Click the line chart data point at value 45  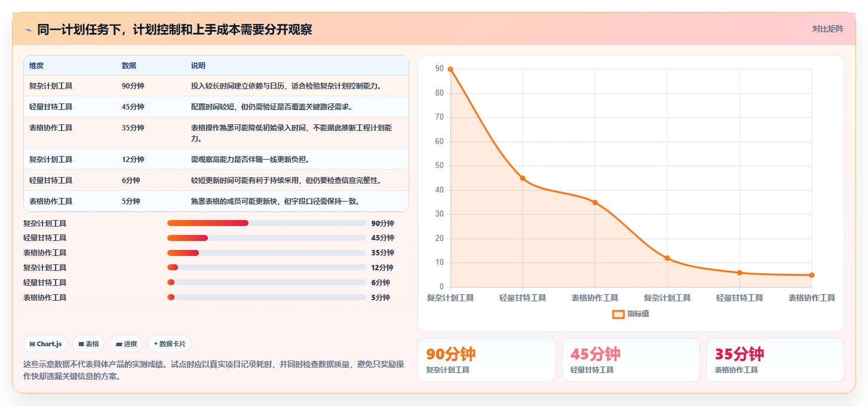click(523, 178)
